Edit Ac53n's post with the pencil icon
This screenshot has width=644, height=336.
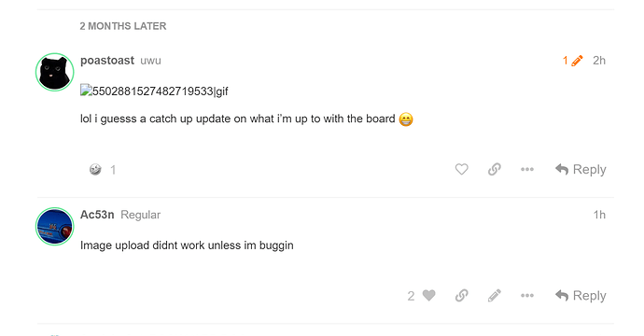495,295
